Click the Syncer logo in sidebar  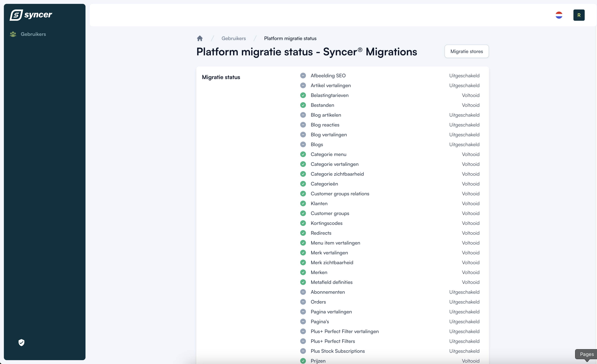31,15
